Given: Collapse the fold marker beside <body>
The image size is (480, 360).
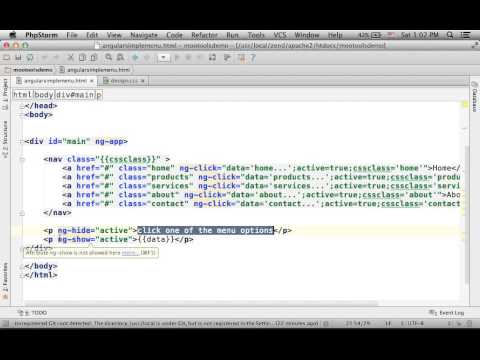Looking at the screenshot, I should [22, 115].
